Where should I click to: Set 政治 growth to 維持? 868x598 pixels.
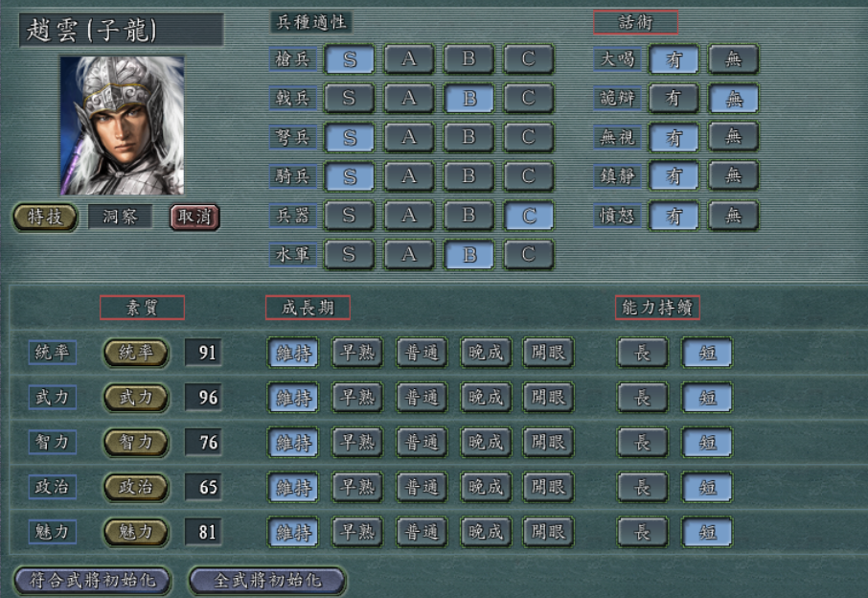[x=293, y=487]
